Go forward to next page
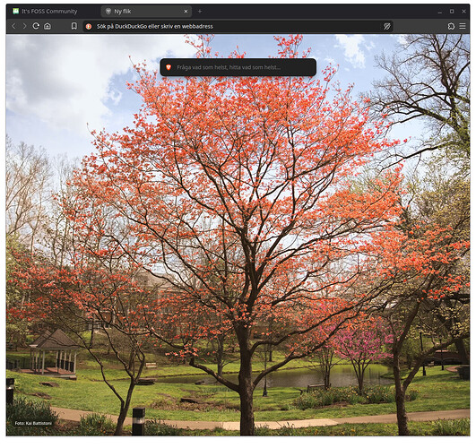Image resolution: width=476 pixels, height=448 pixels. [x=24, y=26]
